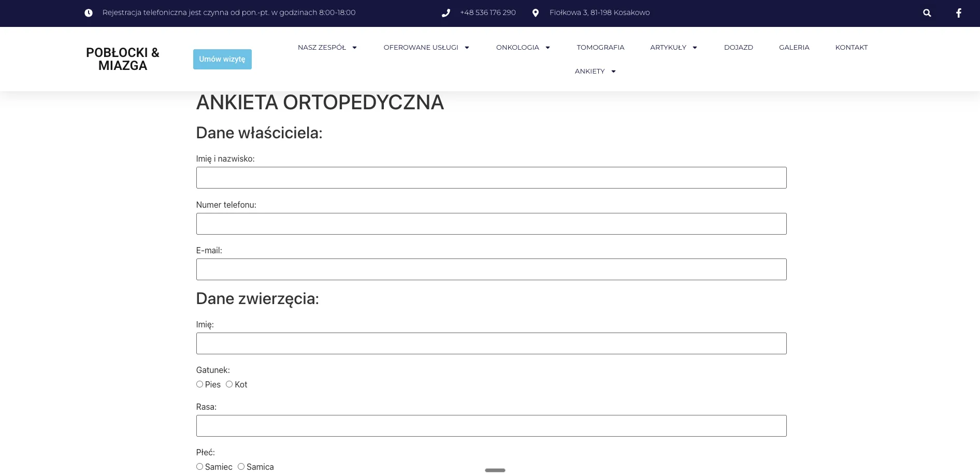Click the clock icon in top bar
980x475 pixels.
[x=89, y=13]
